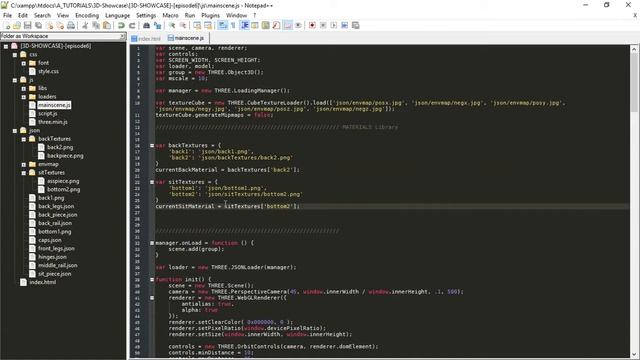Image resolution: width=640 pixels, height=360 pixels.
Task: Collapse the sitTextures folder node
Action: [24, 173]
